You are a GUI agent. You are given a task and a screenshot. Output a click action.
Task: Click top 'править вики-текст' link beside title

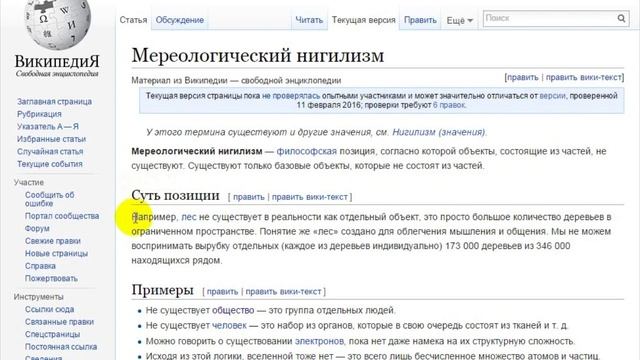584,77
